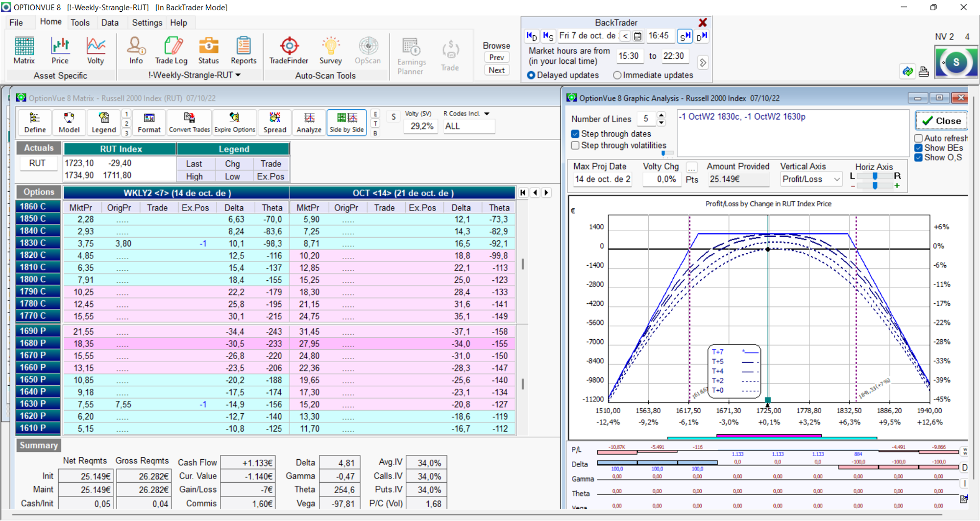Click the Options header button
980x521 pixels.
(39, 192)
